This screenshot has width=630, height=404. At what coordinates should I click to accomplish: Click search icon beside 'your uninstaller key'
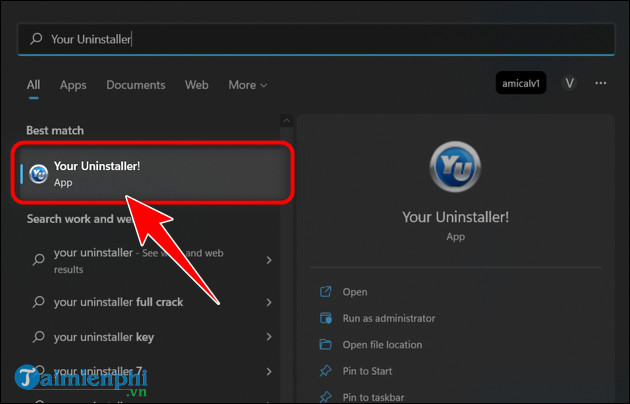coord(39,336)
